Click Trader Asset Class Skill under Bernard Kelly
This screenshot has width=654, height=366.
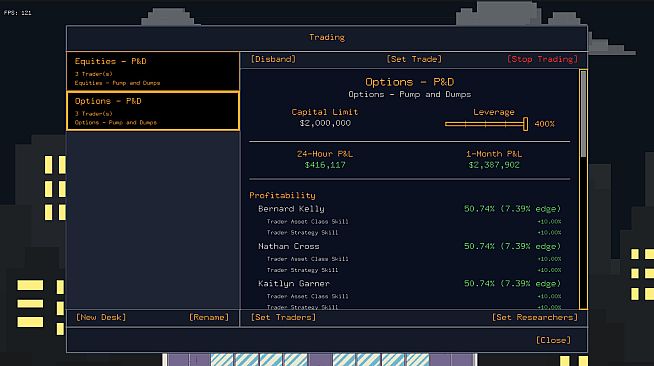coord(307,221)
